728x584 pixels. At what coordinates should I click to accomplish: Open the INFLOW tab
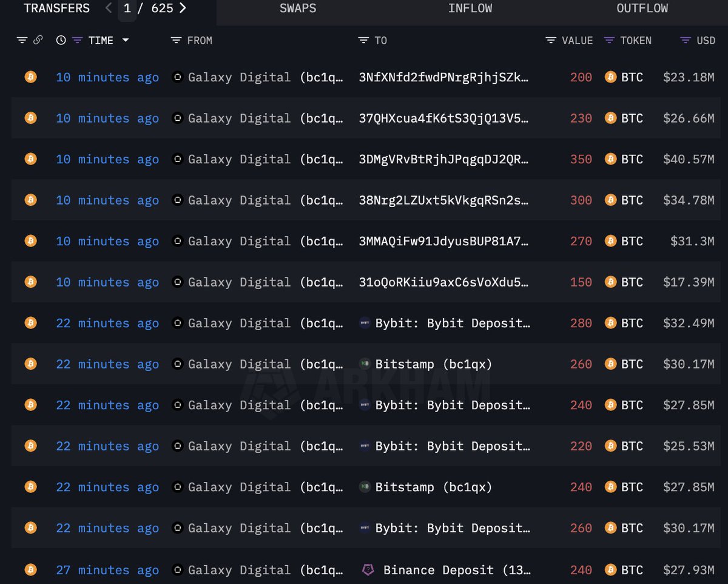[470, 8]
